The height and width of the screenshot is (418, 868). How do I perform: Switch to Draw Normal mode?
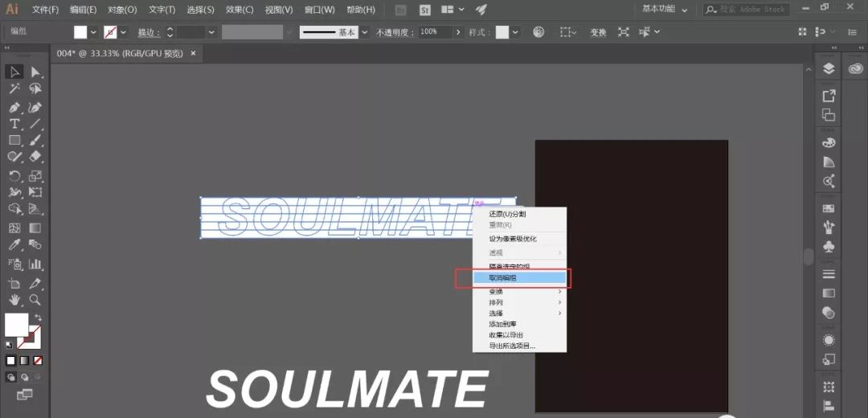(11, 376)
